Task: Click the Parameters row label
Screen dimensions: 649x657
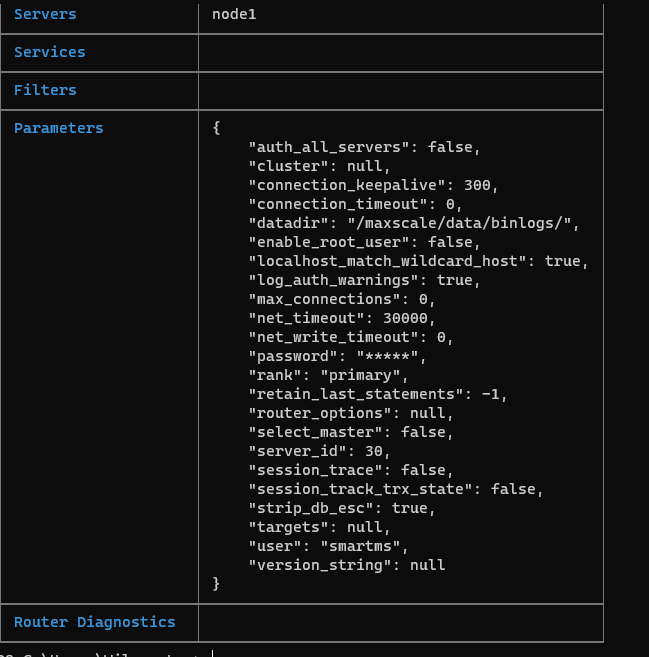Action: pos(58,128)
